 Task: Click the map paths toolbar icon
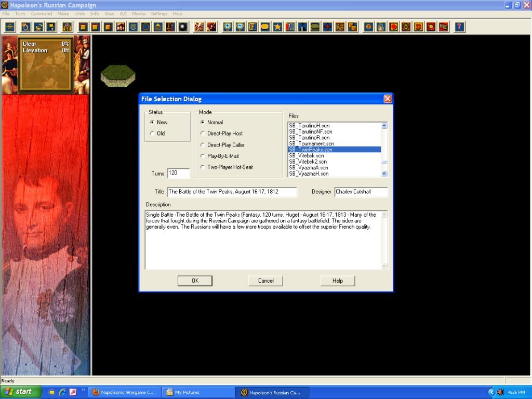[x=340, y=27]
